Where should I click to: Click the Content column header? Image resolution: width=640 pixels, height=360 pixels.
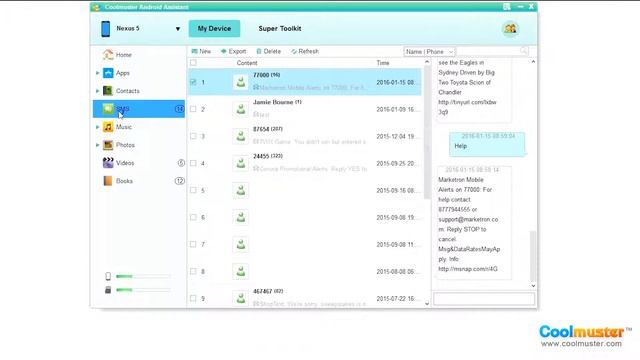click(x=247, y=63)
